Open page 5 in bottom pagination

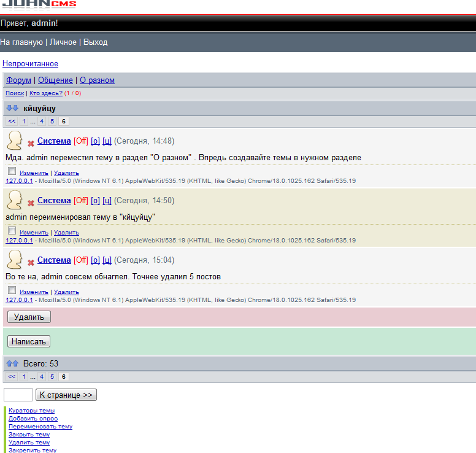(x=53, y=376)
